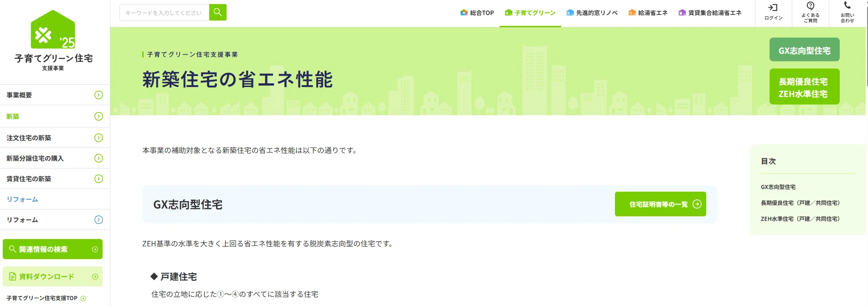Click the green search magnifier button

[218, 12]
